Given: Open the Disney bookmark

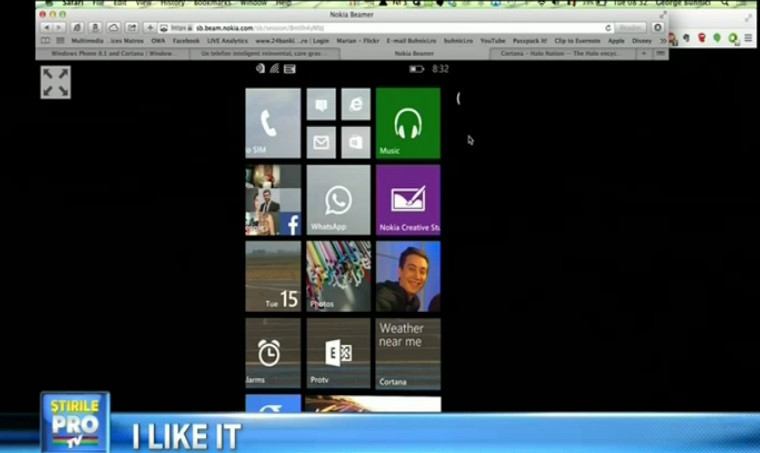Looking at the screenshot, I should click(642, 41).
